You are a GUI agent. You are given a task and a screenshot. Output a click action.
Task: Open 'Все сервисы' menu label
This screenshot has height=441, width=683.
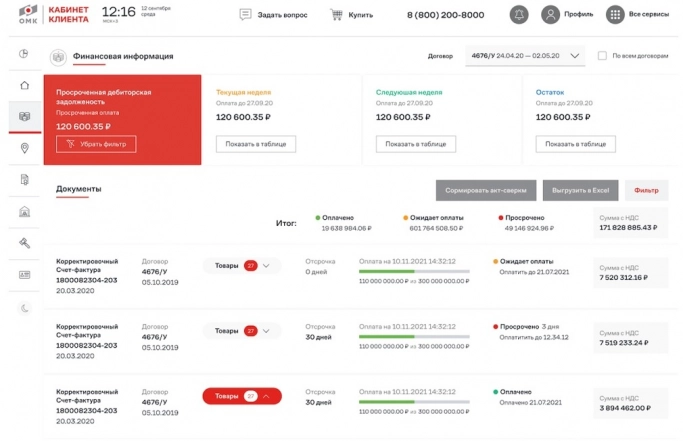click(x=649, y=14)
